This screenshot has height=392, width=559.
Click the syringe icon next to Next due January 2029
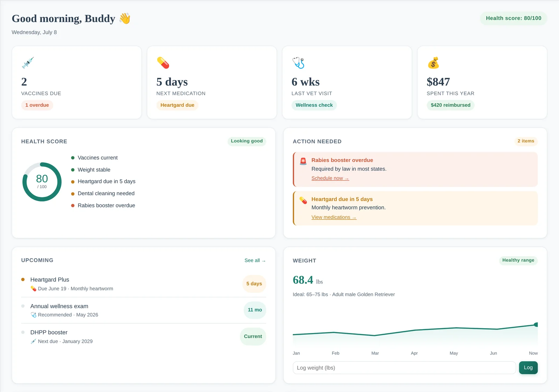(x=34, y=341)
